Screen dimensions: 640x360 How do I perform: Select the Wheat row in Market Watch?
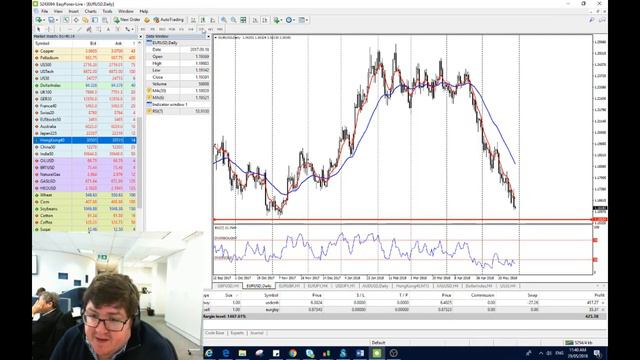pyautogui.click(x=85, y=195)
